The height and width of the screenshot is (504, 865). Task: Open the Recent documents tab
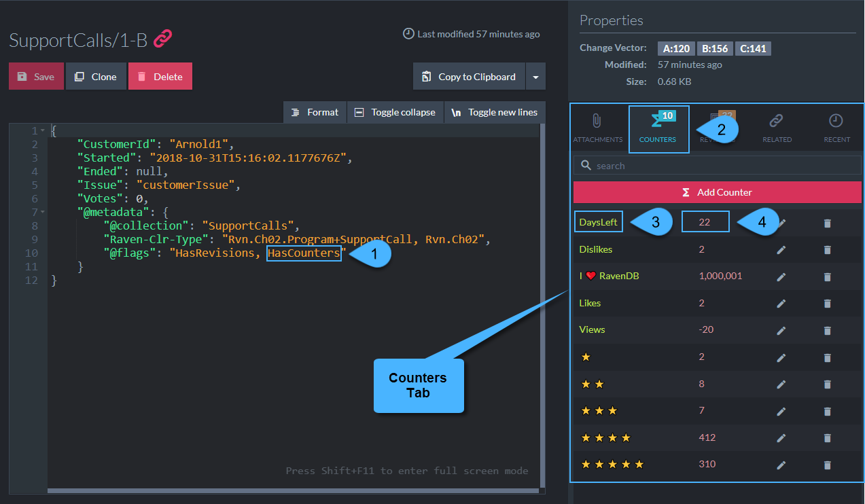836,128
